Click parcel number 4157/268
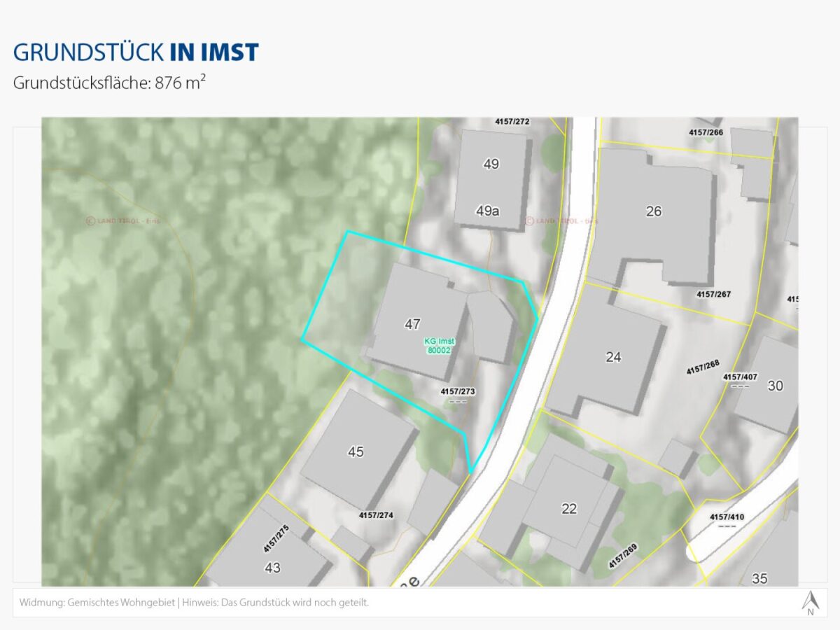The image size is (840, 630). pyautogui.click(x=703, y=367)
